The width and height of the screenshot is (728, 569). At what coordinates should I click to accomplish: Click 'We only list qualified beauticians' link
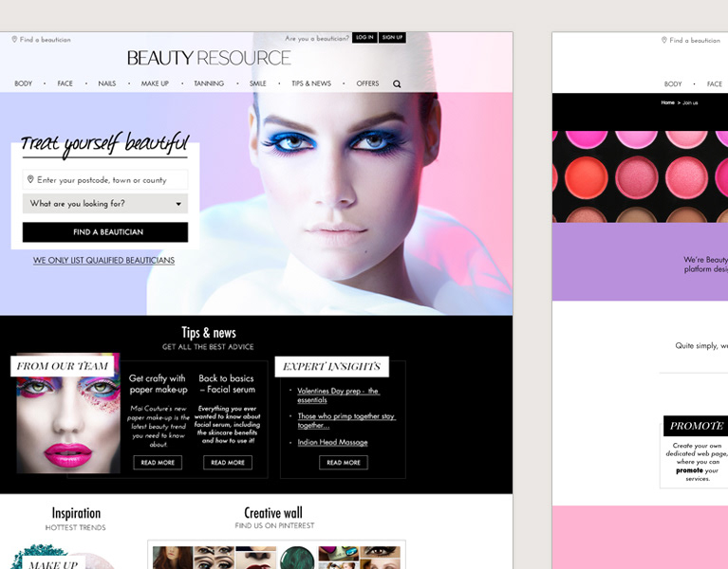(103, 260)
